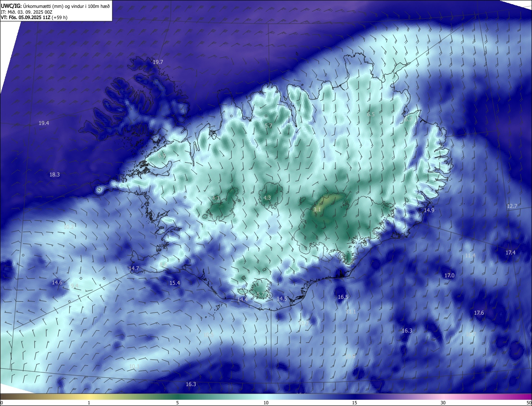Click the 14.9 value on the east coast
The image size is (532, 406).
coord(429,210)
